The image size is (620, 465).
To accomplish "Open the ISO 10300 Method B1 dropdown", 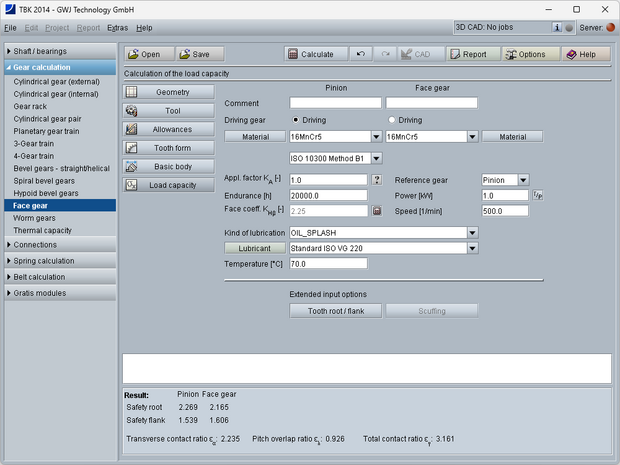I will (x=376, y=158).
